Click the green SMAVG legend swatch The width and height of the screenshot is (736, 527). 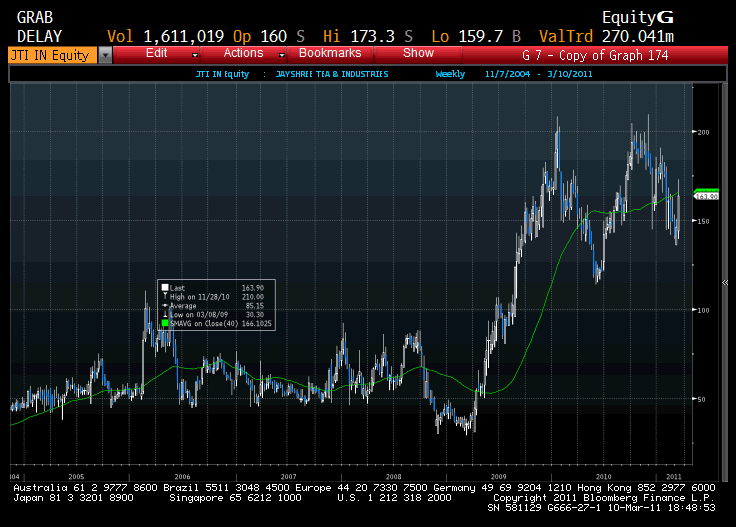[165, 323]
